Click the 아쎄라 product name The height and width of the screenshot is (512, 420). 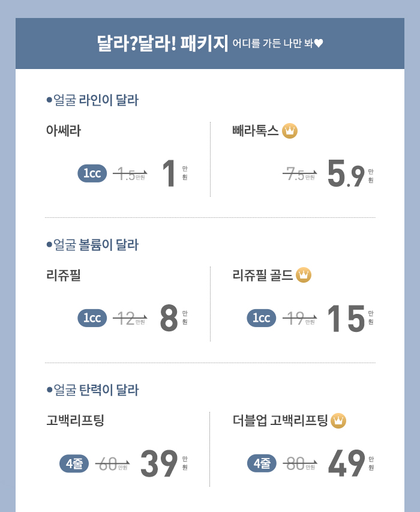tap(64, 131)
